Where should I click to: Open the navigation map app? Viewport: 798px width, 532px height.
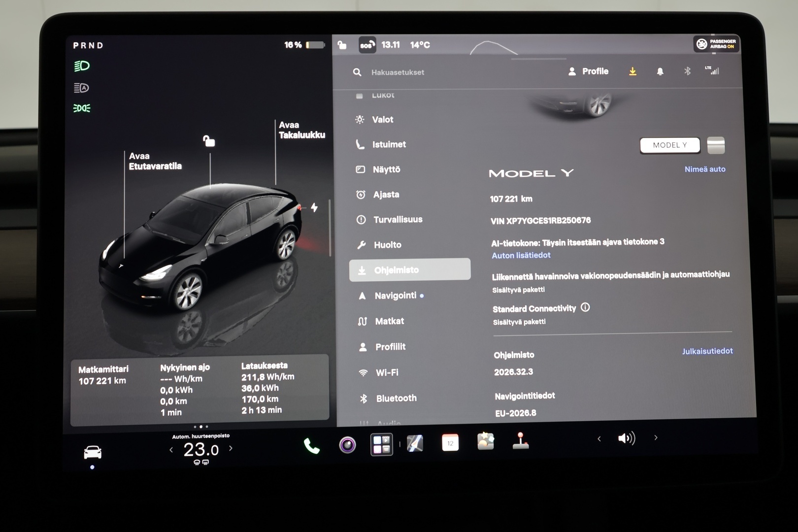415,443
